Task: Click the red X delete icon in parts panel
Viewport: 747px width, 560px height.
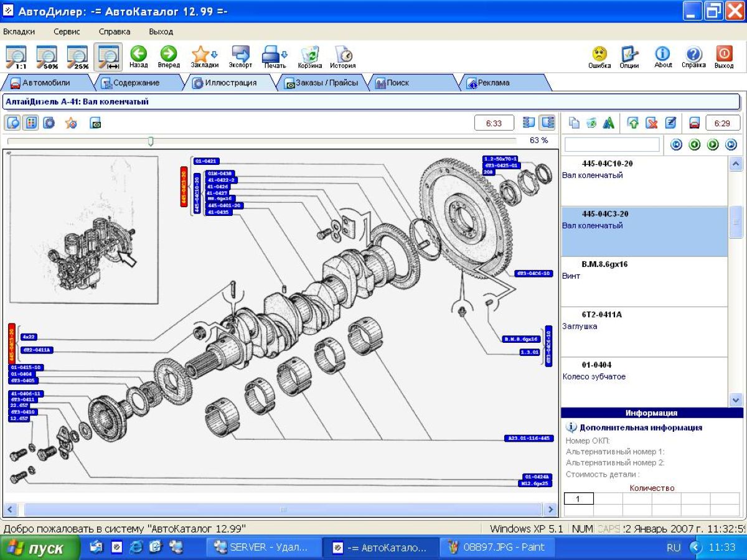Action: [x=651, y=123]
